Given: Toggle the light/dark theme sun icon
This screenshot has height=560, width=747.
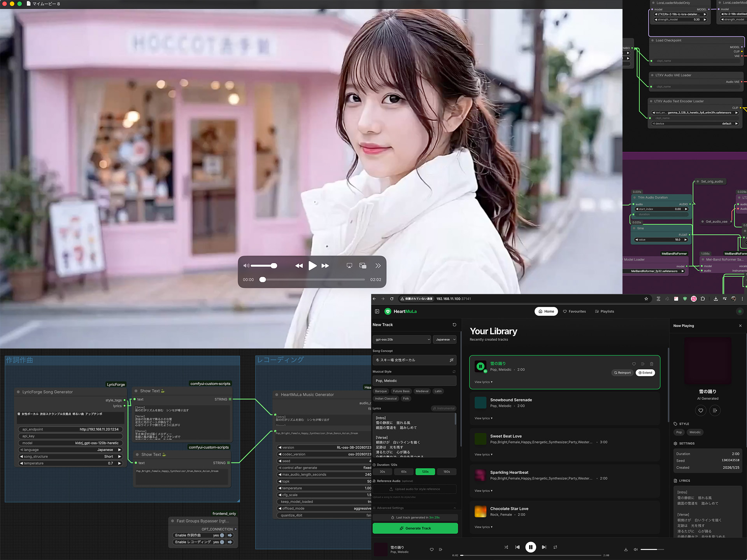Looking at the screenshot, I should click(740, 311).
